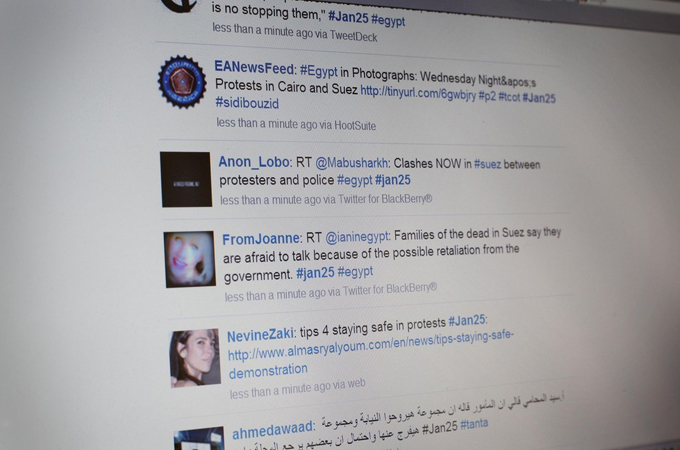Open the EANewsFeed username link
680x450 pixels.
(254, 68)
